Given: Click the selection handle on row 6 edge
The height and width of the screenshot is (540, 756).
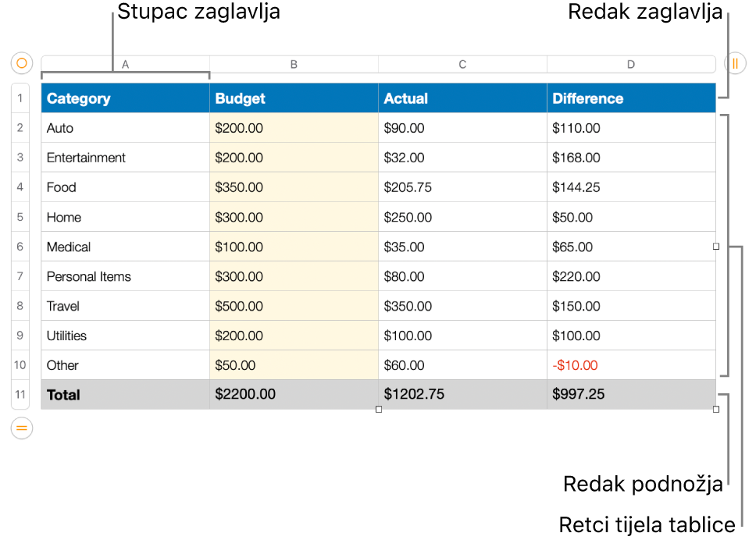Looking at the screenshot, I should click(715, 247).
